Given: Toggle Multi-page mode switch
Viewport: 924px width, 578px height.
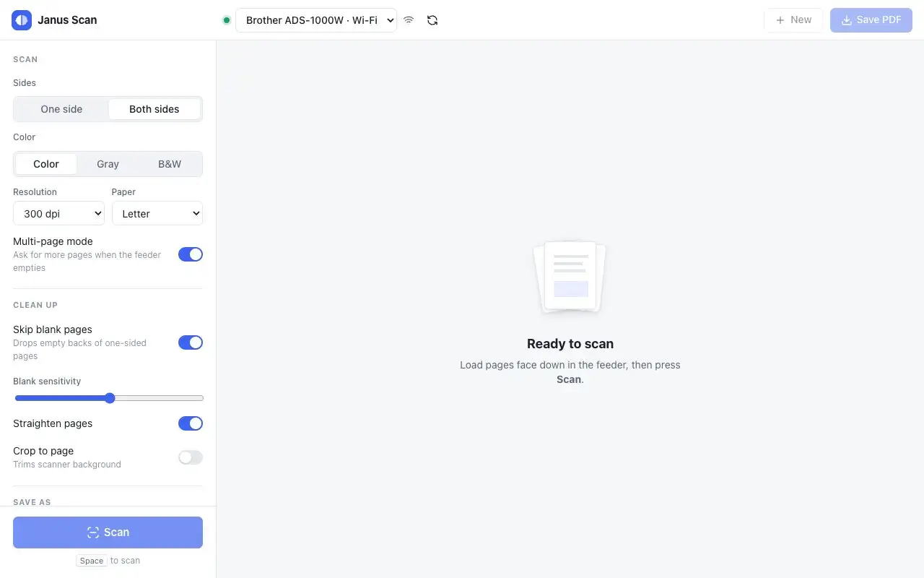Looking at the screenshot, I should 191,254.
